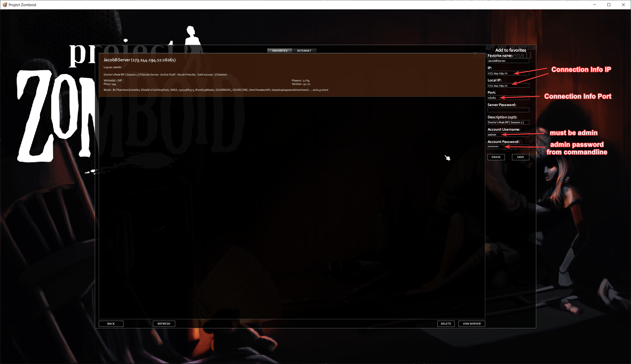Click the minimize window icon
Viewport: 631px width, 364px height.
coord(595,4)
